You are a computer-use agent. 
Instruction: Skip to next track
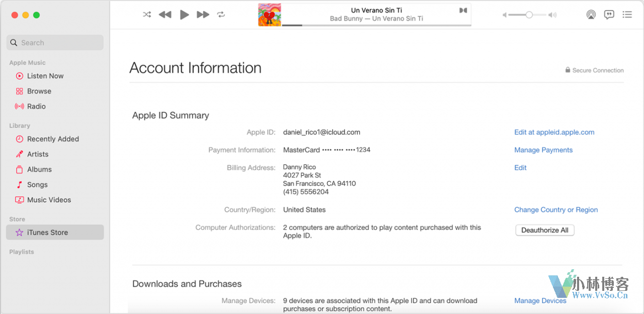click(203, 15)
